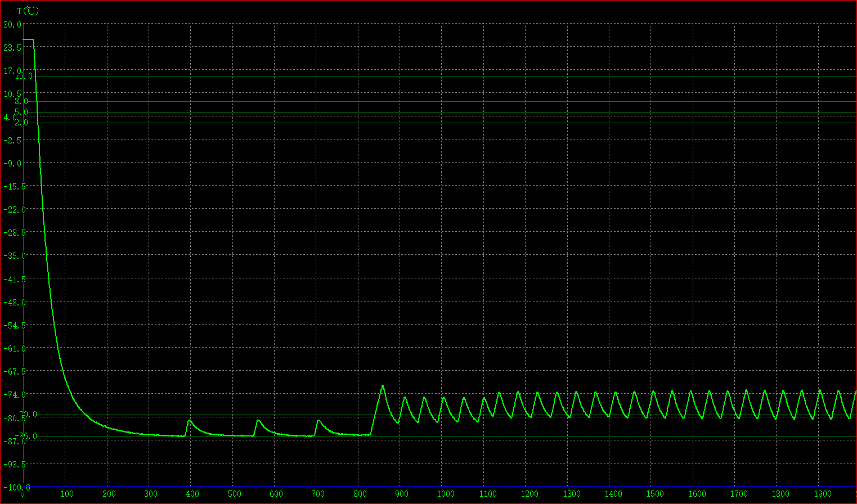Click the 23.5 temperature axis label
The image size is (857, 504).
[x=12, y=48]
